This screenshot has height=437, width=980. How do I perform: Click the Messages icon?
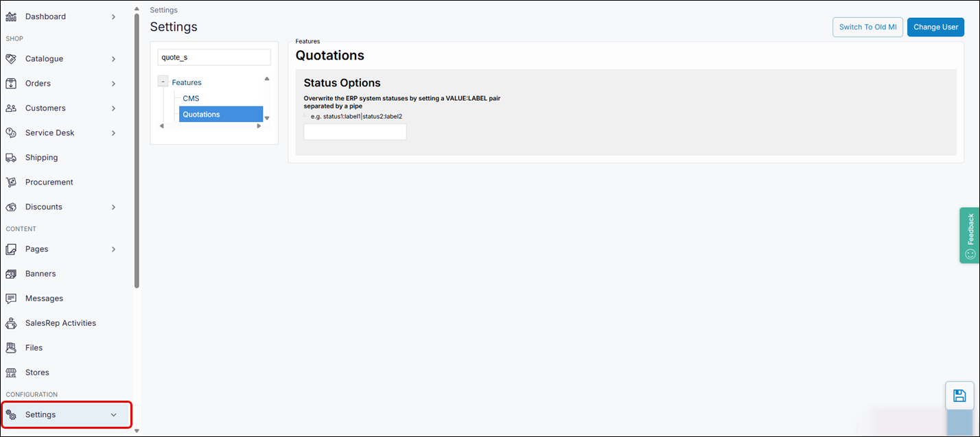tap(12, 298)
